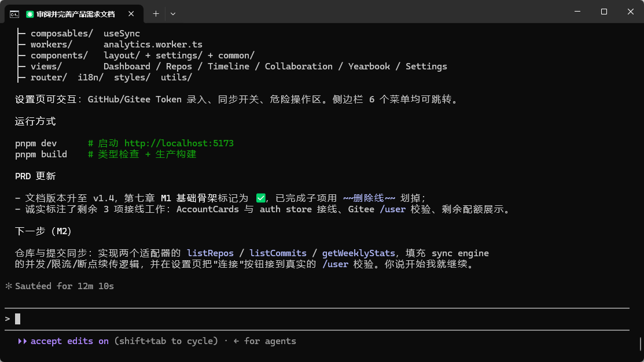Click the 'accept edits on' mode text
The height and width of the screenshot is (362, 644).
pos(69,341)
